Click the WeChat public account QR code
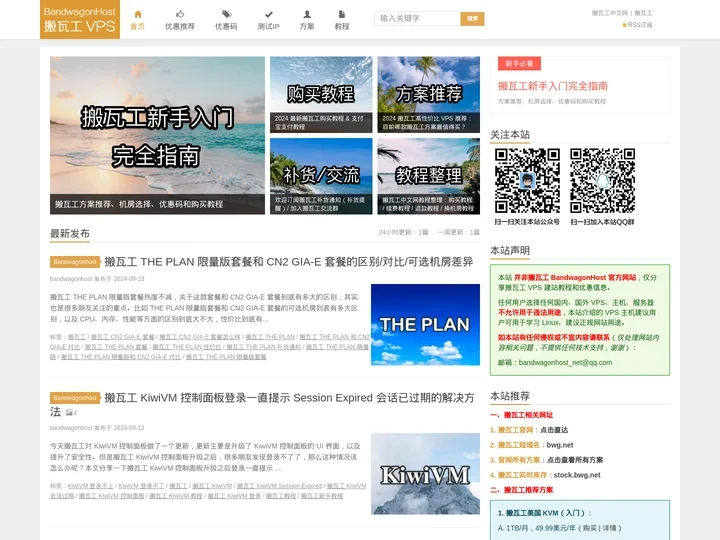 (x=527, y=180)
